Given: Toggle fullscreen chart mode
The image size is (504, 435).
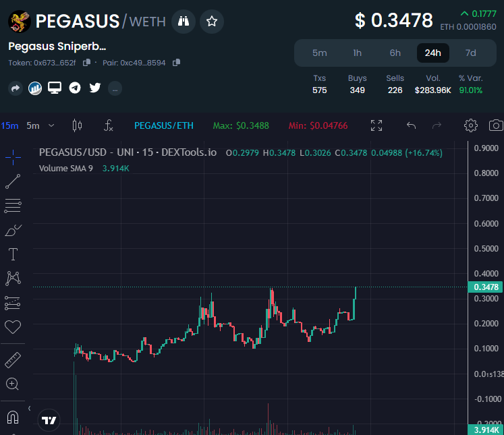Looking at the screenshot, I should pos(376,125).
